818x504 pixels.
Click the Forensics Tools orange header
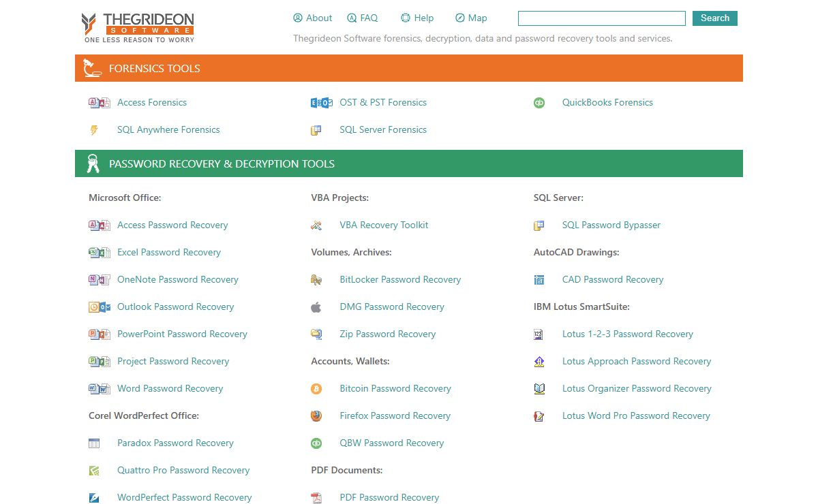[409, 68]
